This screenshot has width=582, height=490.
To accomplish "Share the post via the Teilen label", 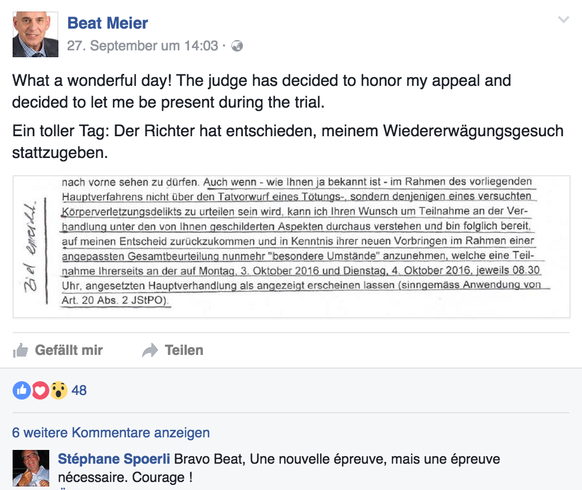I will [184, 350].
